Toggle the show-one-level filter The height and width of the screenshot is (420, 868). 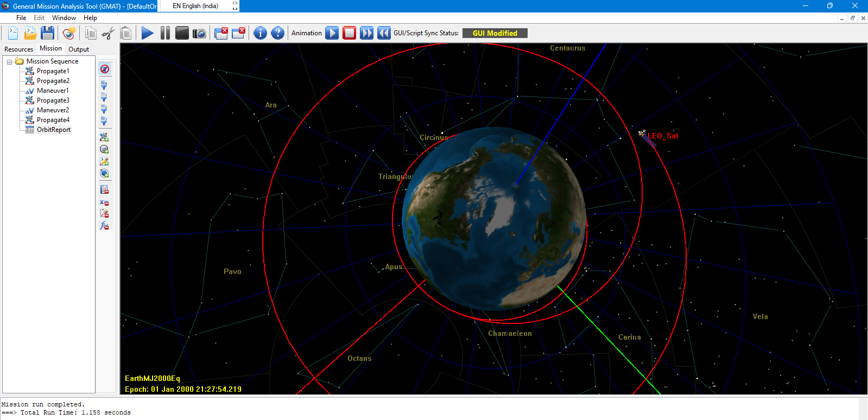[104, 97]
